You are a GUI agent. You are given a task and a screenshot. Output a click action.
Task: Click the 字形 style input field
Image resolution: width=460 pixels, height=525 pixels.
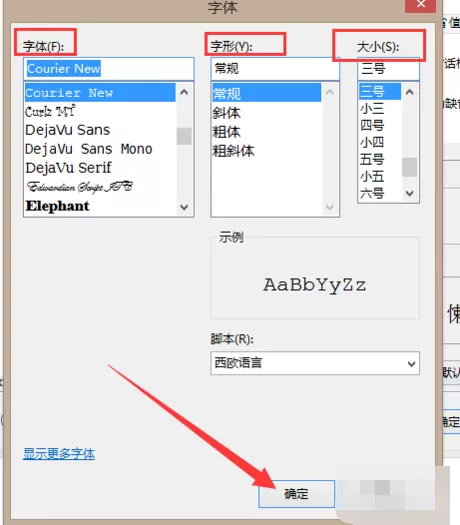tap(275, 69)
